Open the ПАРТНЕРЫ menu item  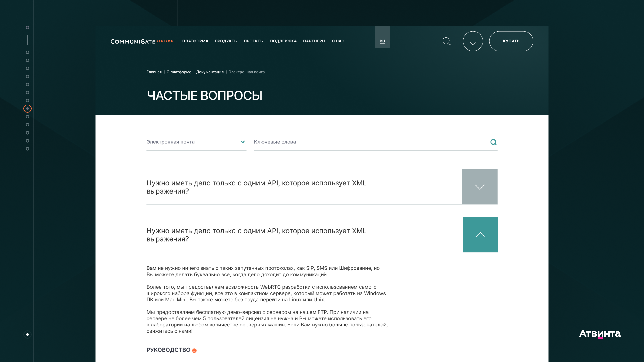tap(314, 41)
